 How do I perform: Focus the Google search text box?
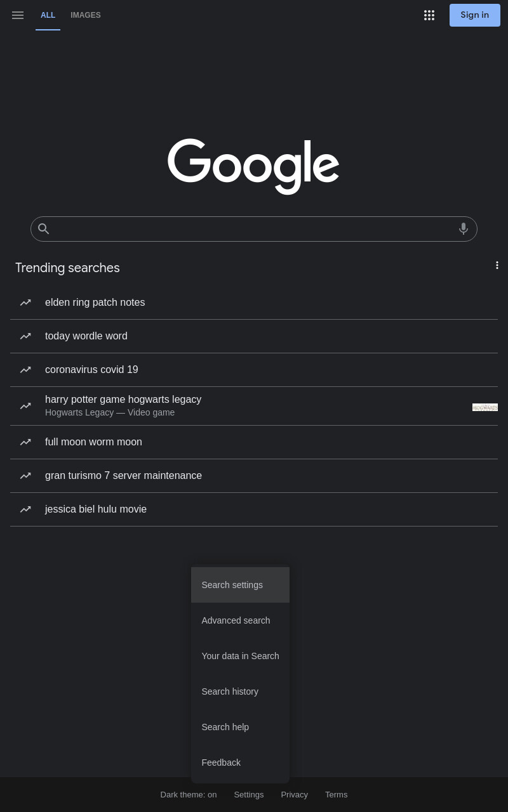pyautogui.click(x=254, y=229)
